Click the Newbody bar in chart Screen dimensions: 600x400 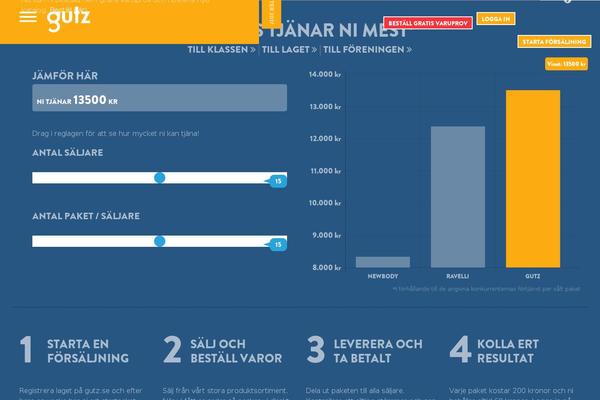pos(383,262)
